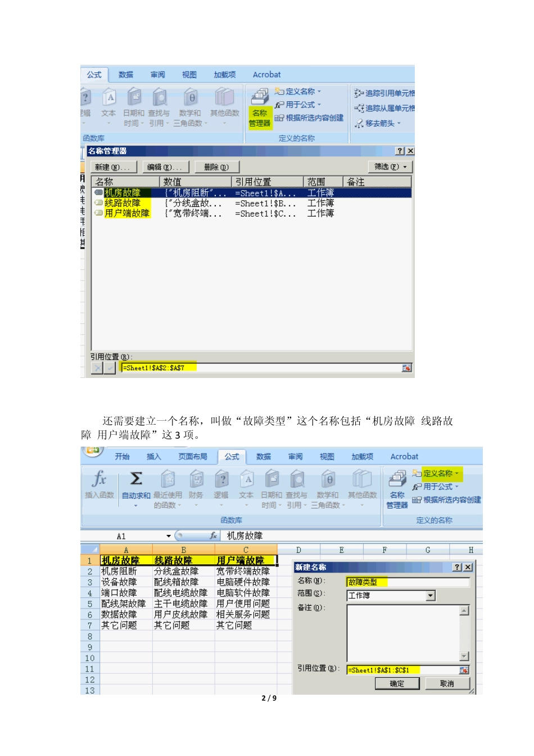Screen dimensions: 534x756
Task: Select cell 用户皮线故障 in the worksheet
Action: pyautogui.click(x=184, y=614)
